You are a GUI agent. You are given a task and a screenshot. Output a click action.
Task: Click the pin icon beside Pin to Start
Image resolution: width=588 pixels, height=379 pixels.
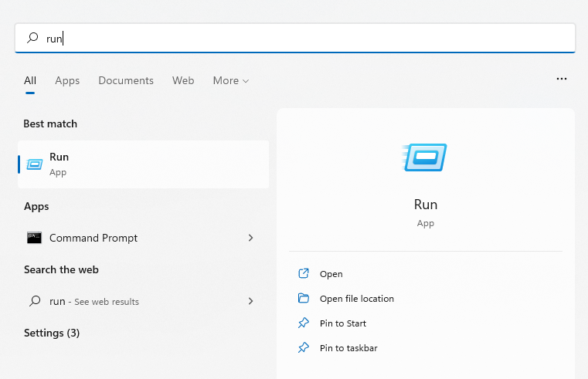click(304, 323)
